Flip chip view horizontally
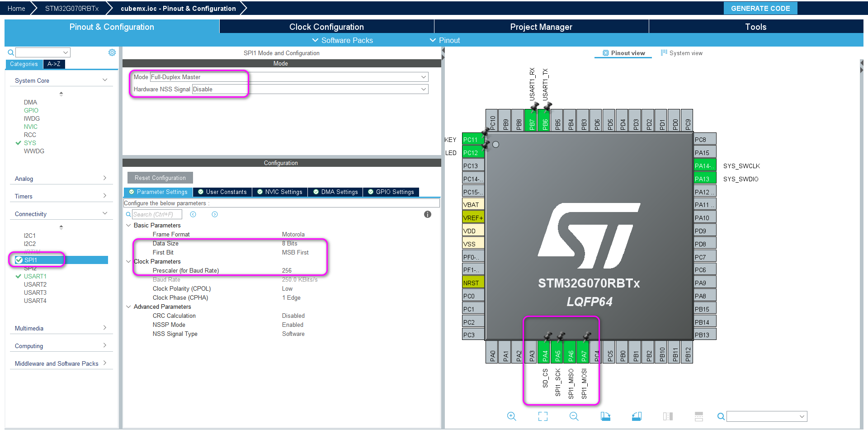Viewport: 868px width, 434px height. tap(668, 416)
